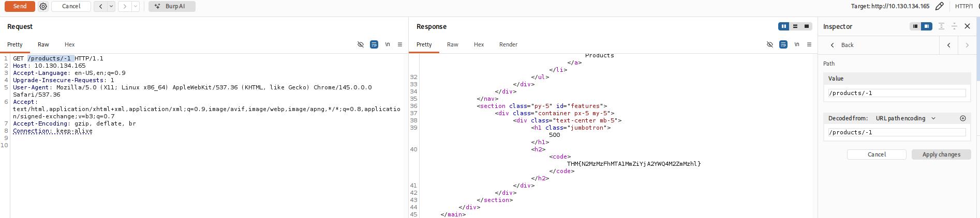
Task: Open the Response Render tab
Action: (x=508, y=45)
